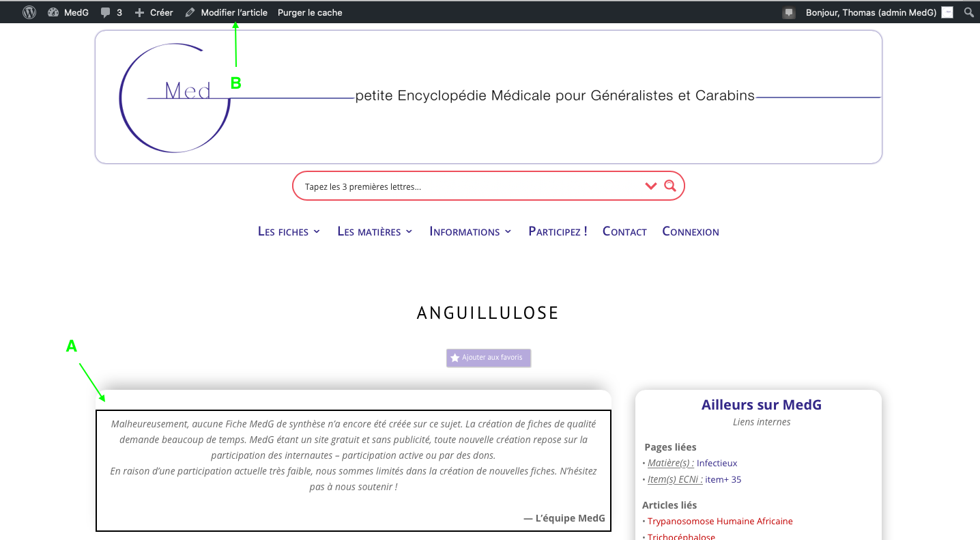This screenshot has height=540, width=980.
Task: Click the Liens internes subtitle
Action: point(762,422)
